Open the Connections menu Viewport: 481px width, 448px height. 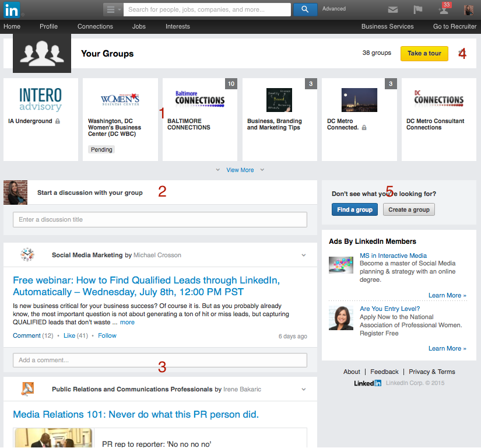pyautogui.click(x=95, y=26)
